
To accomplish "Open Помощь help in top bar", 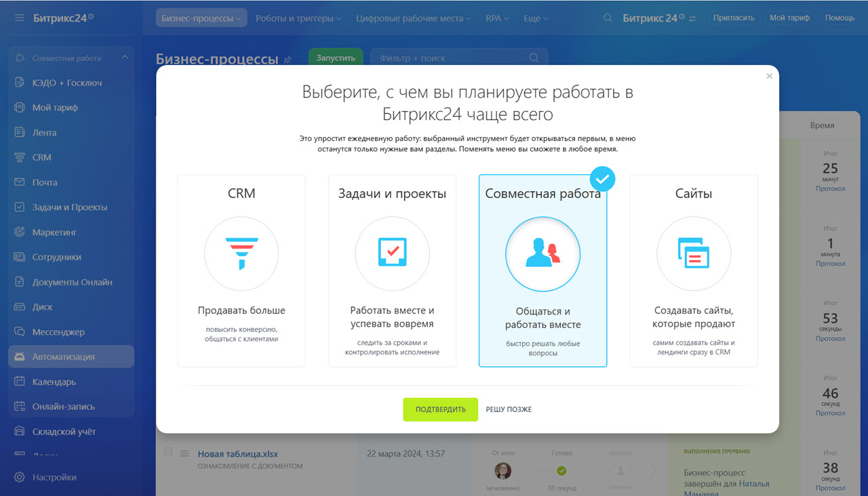I will (x=840, y=18).
